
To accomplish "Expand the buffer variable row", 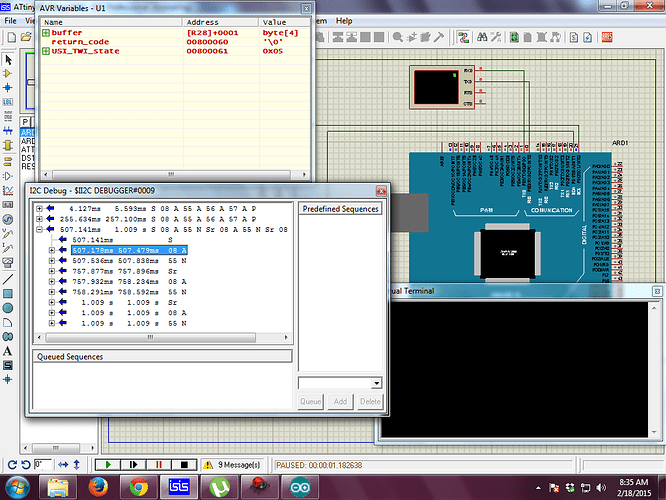I will [x=46, y=33].
